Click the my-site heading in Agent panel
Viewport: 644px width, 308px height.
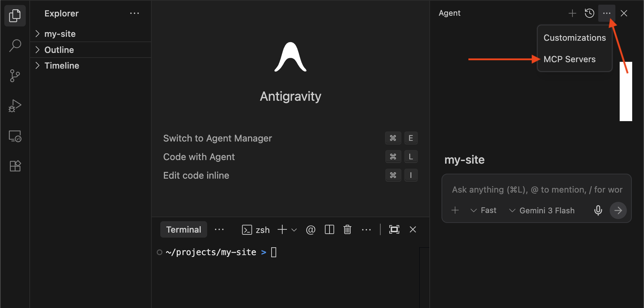click(464, 160)
